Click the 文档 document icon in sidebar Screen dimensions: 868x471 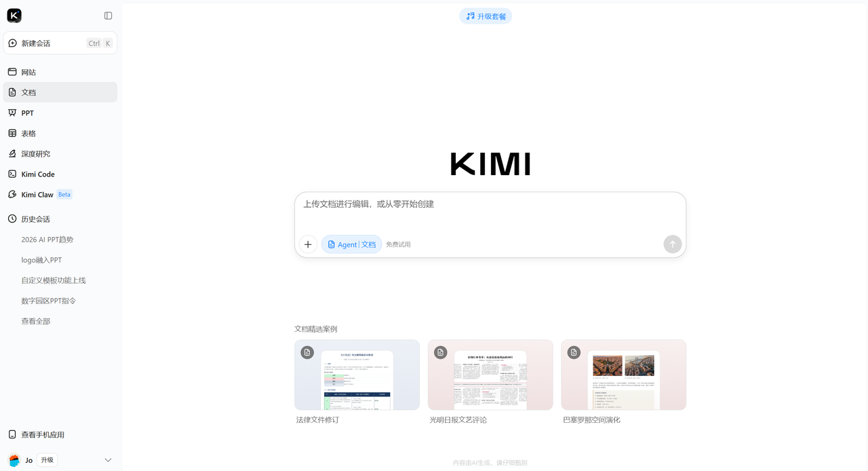[x=12, y=92]
